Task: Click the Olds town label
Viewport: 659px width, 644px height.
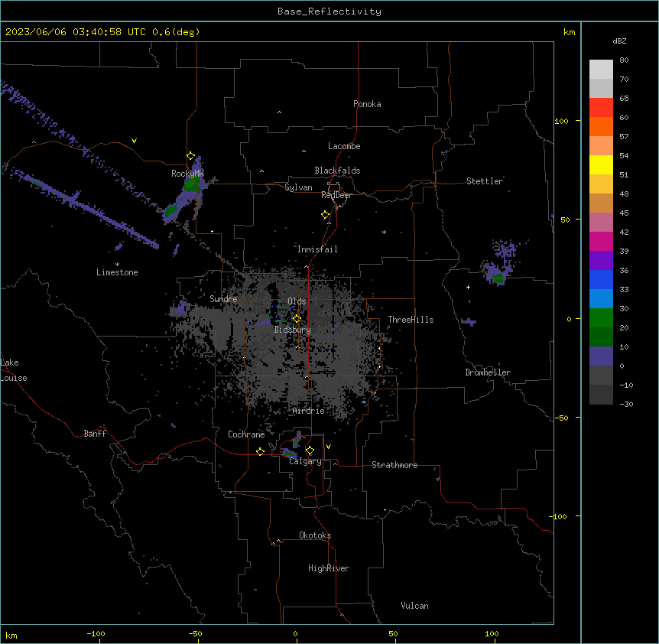Action: click(x=297, y=301)
